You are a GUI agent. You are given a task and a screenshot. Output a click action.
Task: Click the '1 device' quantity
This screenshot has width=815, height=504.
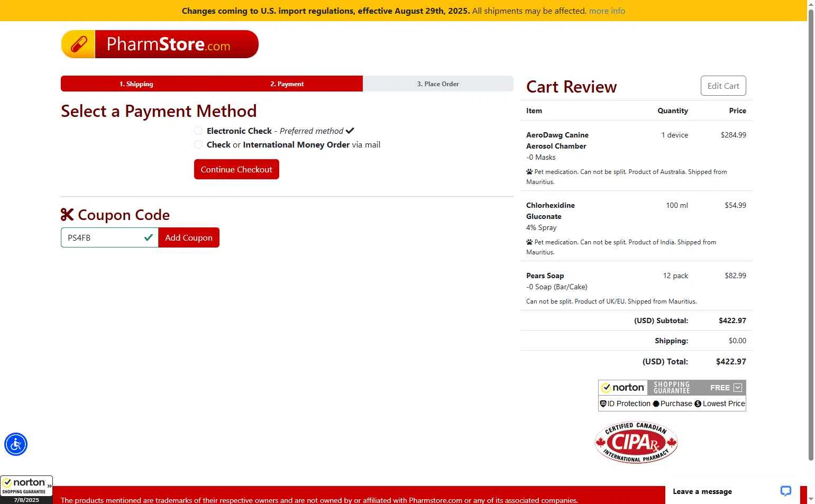(x=675, y=135)
